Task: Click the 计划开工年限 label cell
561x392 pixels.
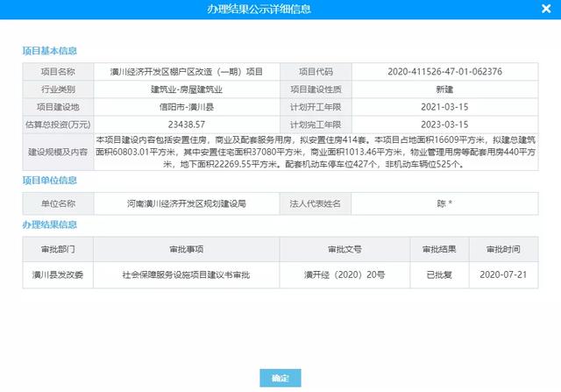Action: 316,107
